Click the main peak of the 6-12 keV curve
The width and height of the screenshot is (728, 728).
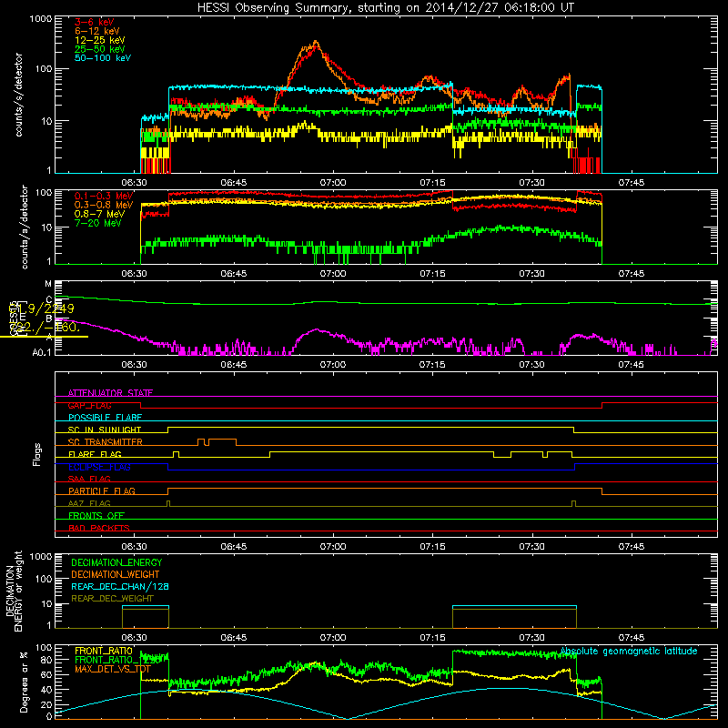(316, 42)
